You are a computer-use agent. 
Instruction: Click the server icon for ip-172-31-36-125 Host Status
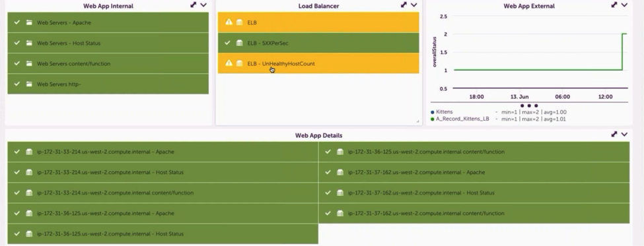[29, 233]
